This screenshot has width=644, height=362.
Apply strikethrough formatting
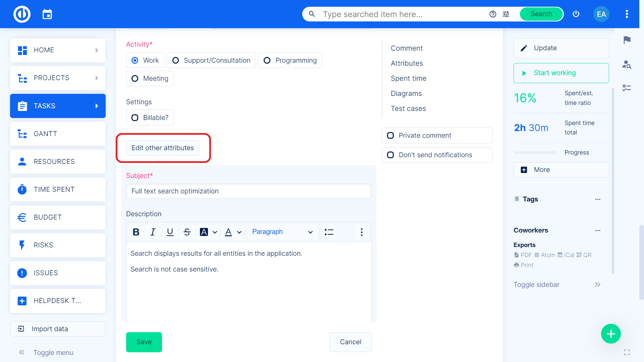tap(187, 232)
